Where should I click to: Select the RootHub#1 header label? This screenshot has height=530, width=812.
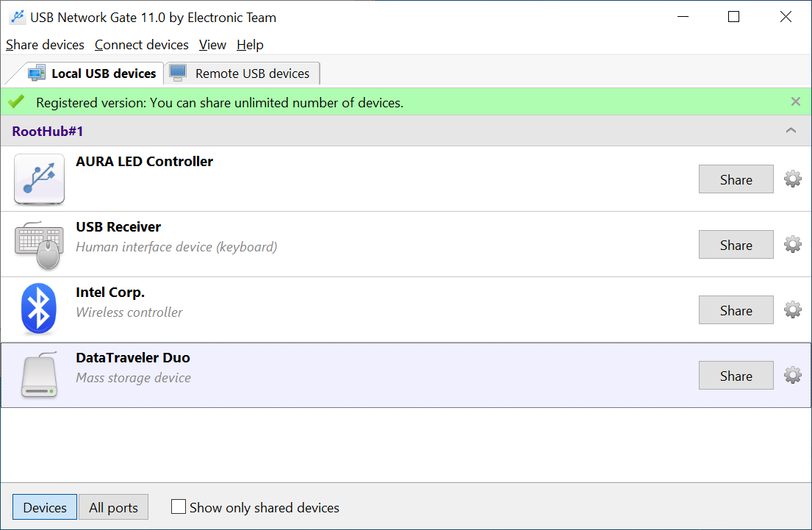tap(48, 131)
